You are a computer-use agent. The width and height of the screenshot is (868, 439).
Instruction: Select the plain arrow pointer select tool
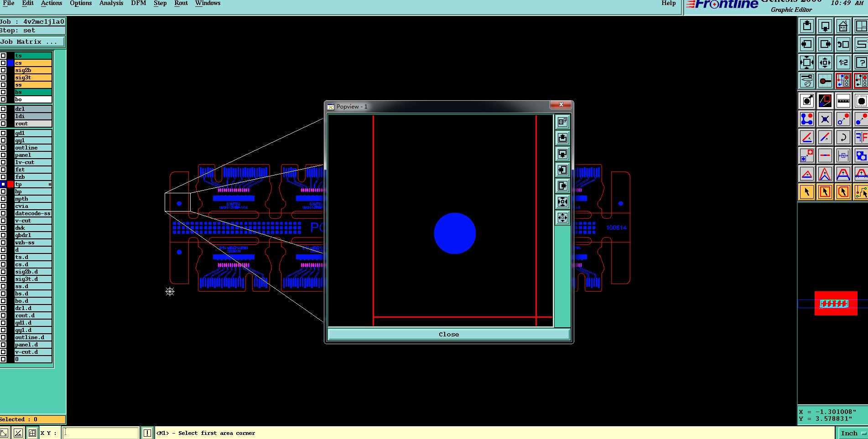point(807,192)
